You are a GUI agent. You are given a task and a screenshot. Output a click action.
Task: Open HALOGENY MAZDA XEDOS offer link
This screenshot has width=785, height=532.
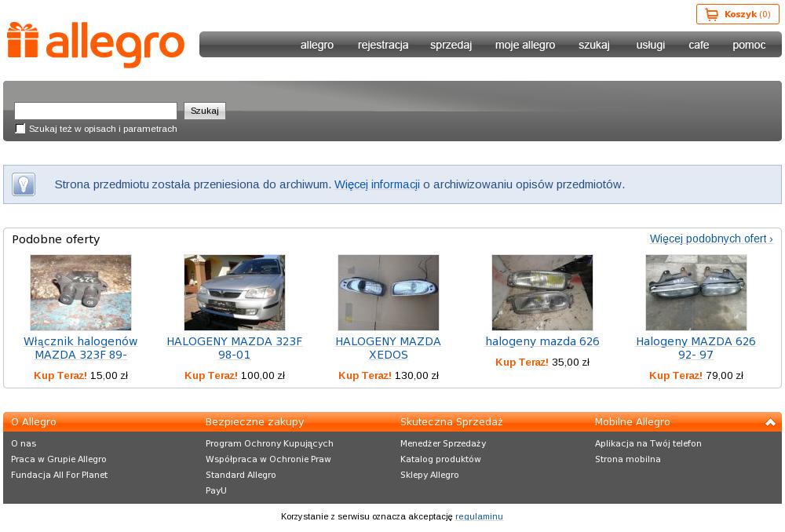[x=389, y=348]
